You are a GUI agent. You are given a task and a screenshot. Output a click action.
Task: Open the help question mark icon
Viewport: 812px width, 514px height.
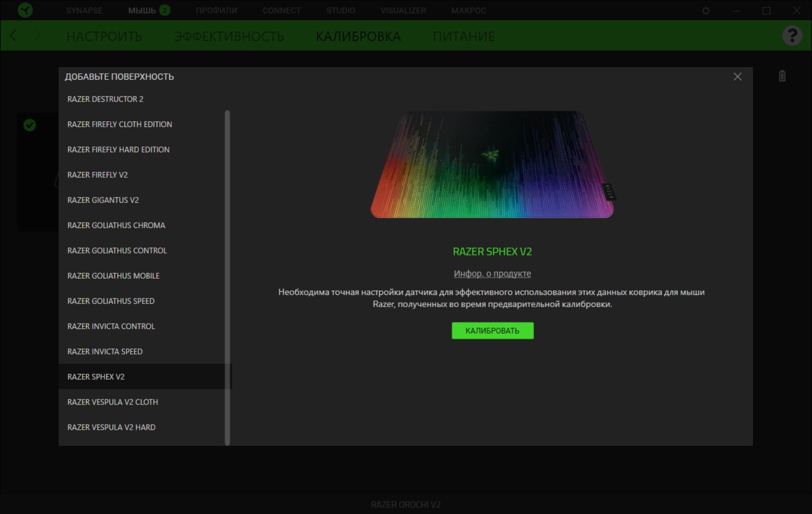792,35
